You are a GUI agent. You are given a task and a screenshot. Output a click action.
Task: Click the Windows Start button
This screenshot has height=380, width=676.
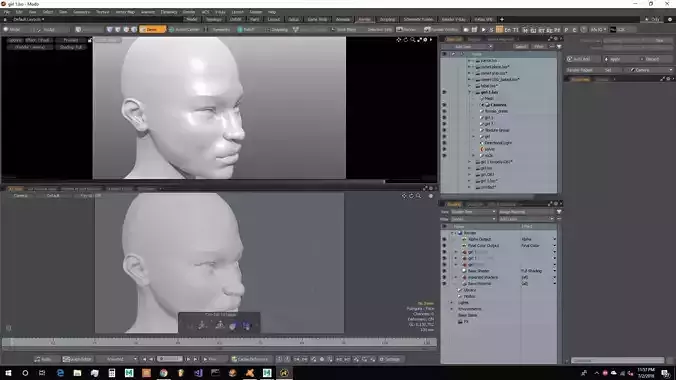(8, 373)
